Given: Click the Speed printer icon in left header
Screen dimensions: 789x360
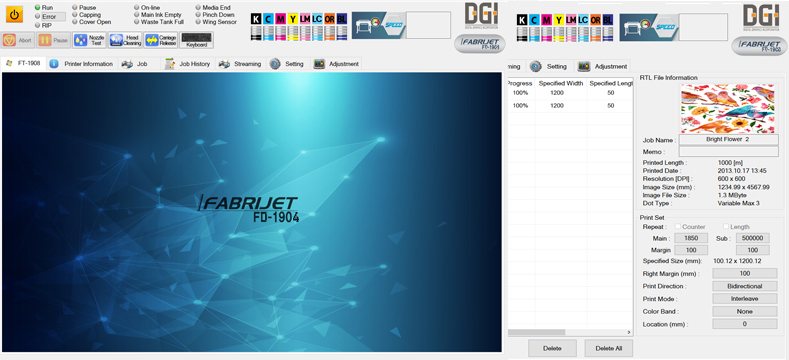Looking at the screenshot, I should pyautogui.click(x=378, y=25).
